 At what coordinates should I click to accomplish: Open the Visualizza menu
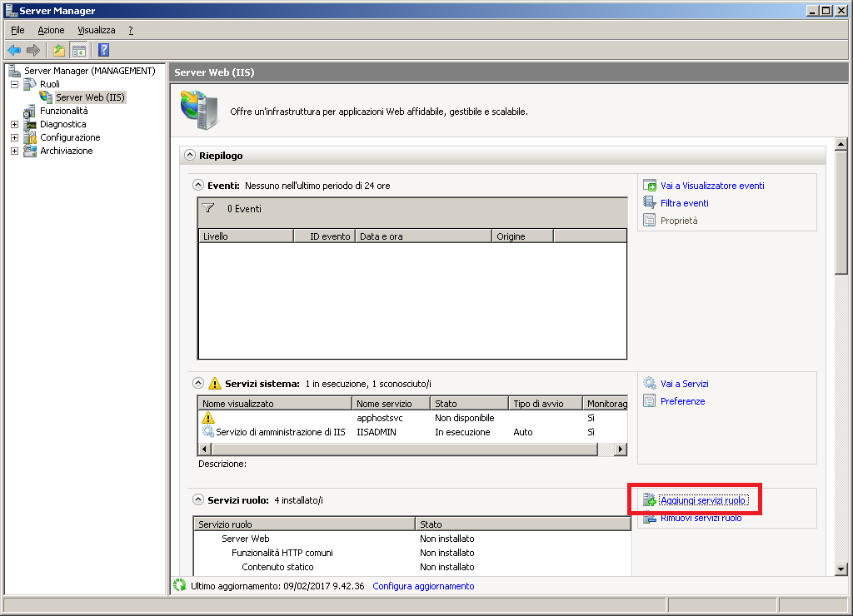click(x=97, y=31)
